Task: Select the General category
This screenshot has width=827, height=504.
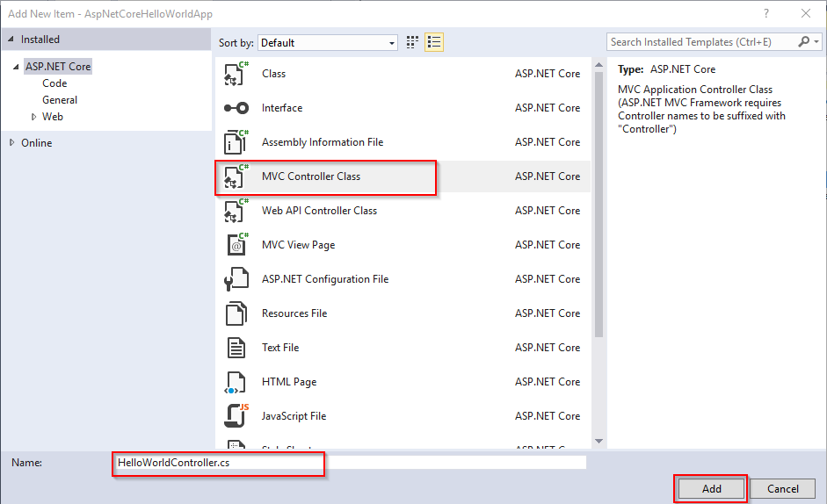Action: [x=60, y=100]
